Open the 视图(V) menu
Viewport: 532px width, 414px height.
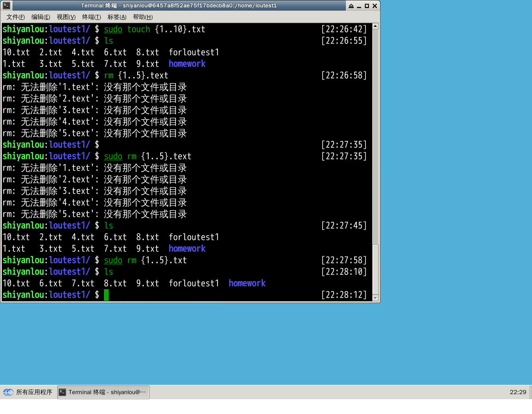pos(66,17)
